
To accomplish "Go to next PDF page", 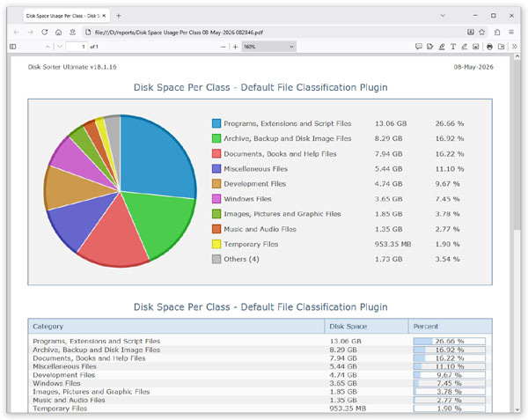I will point(60,47).
